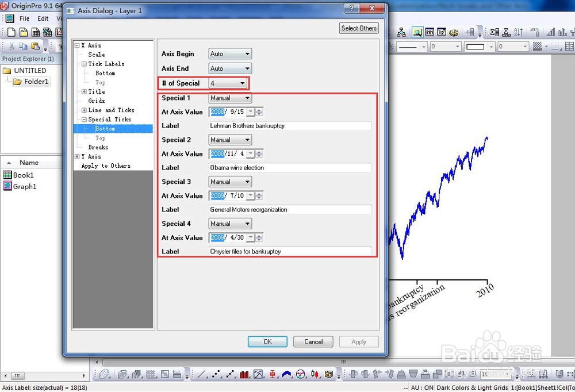Select Top under Special Ticks

coord(100,139)
